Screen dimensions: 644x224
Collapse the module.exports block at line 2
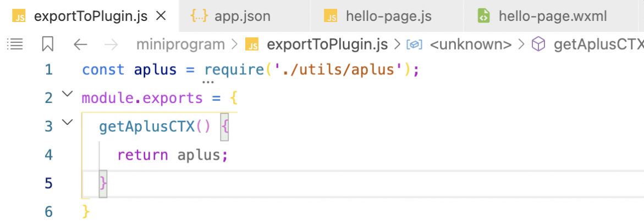(67, 94)
